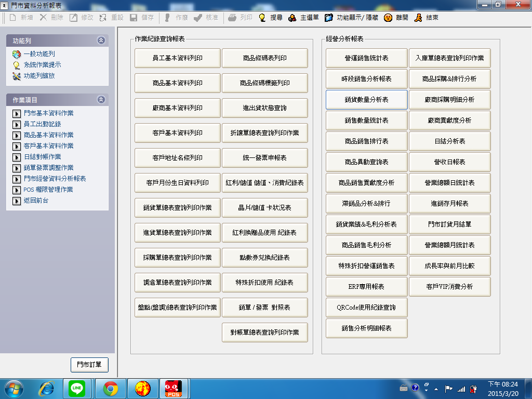This screenshot has width=532, height=399.
Task: Toggle 功能顯示/隱藏 toolbar icon
Action: pyautogui.click(x=328, y=18)
